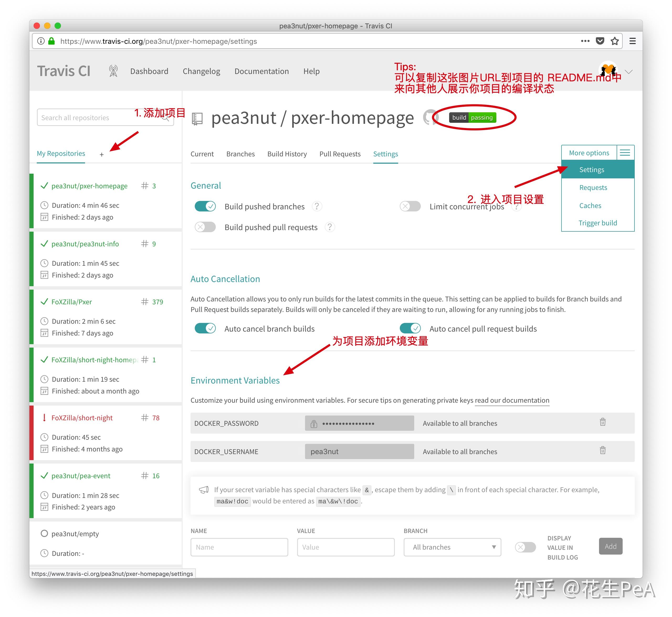Click the Pocket save icon
672x617 pixels.
[x=600, y=41]
